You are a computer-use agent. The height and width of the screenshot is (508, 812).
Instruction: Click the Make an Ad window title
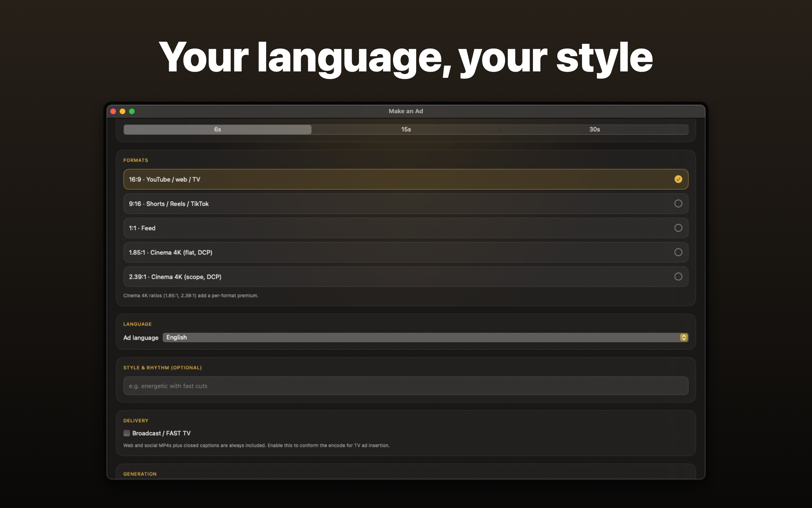[406, 111]
